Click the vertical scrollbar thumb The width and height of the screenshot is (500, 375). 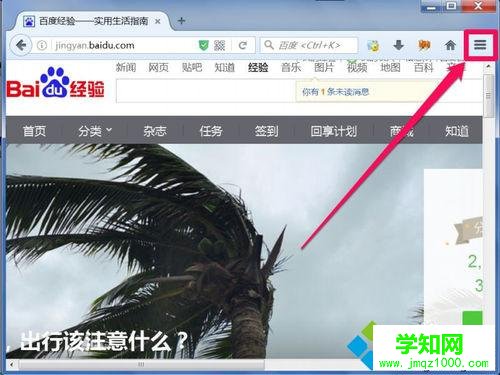(x=488, y=96)
